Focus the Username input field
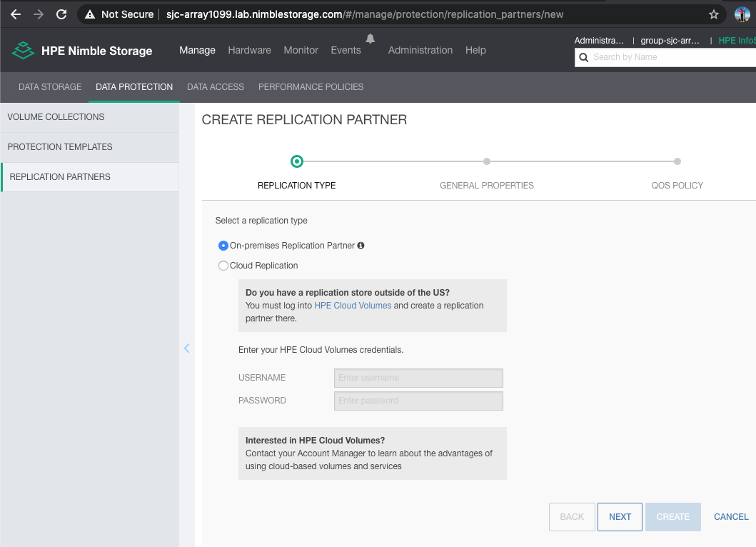The height and width of the screenshot is (547, 756). tap(418, 378)
